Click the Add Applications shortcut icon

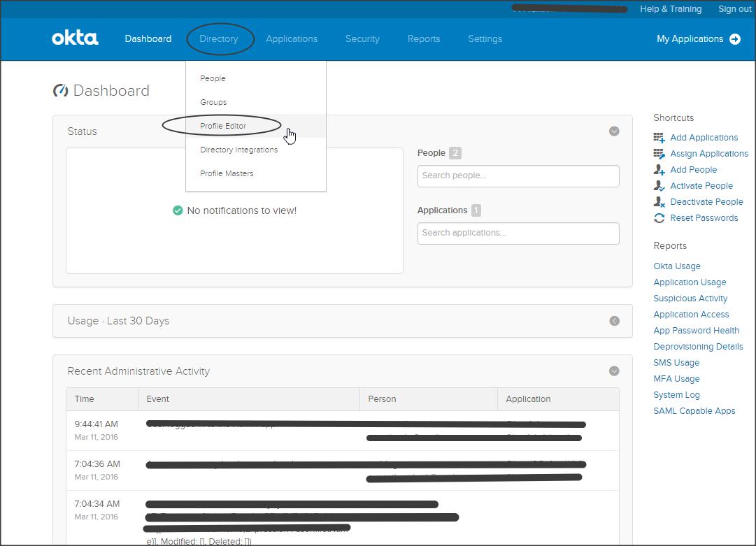click(x=659, y=137)
